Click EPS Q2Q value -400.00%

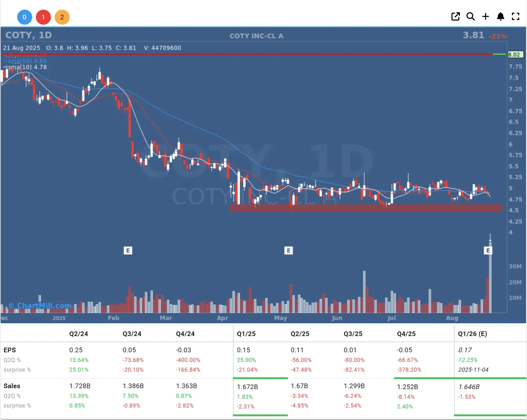(188, 360)
